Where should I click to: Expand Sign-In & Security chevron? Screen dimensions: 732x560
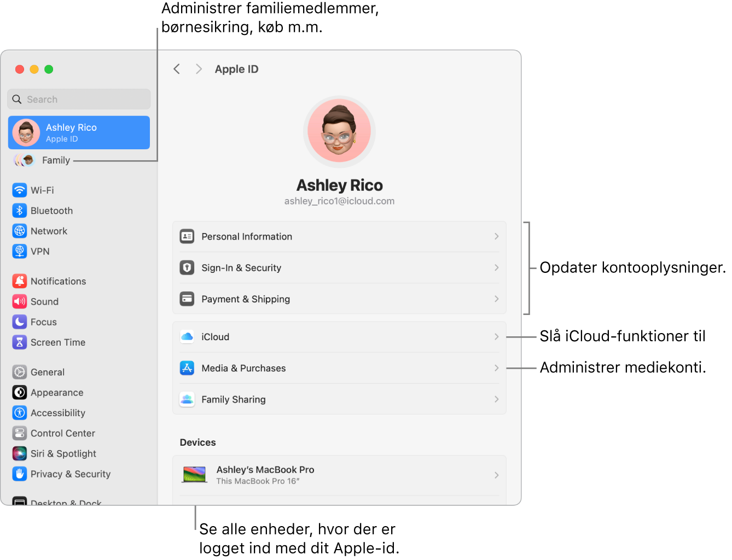coord(496,267)
